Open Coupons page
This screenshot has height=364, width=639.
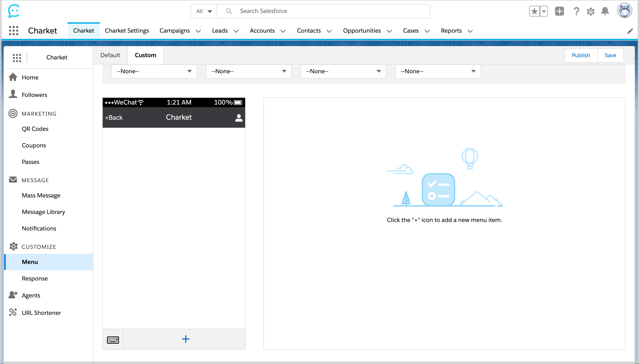coord(34,146)
